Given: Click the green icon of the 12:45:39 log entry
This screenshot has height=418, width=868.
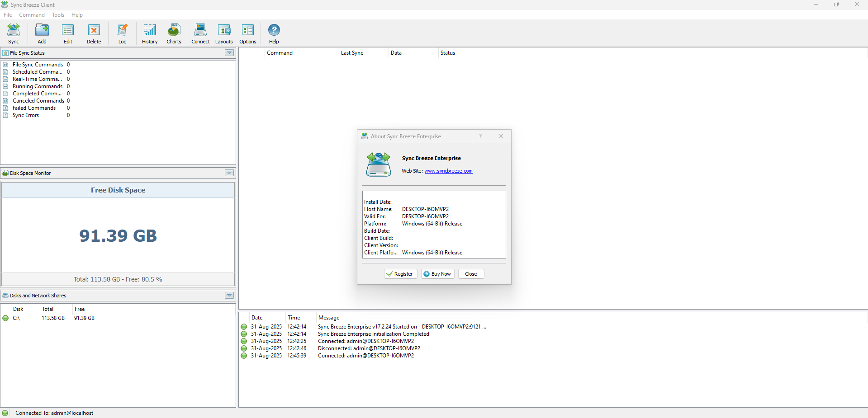Looking at the screenshot, I should [x=244, y=356].
